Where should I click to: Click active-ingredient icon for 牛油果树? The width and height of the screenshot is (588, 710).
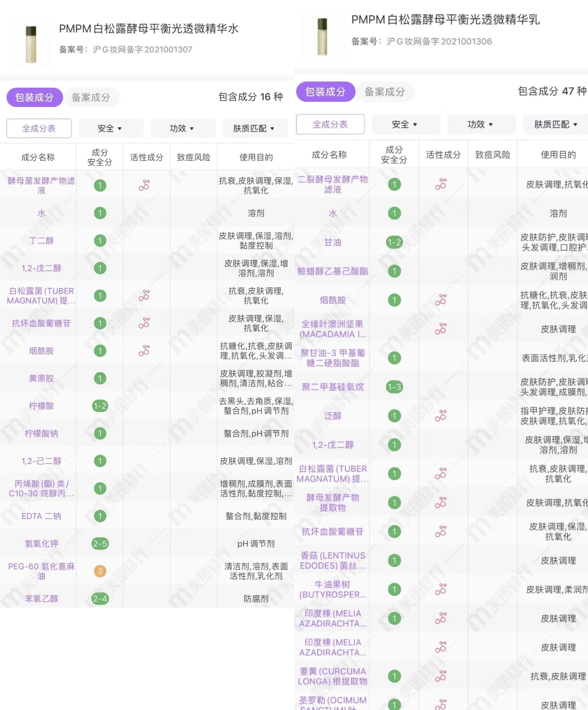[x=441, y=590]
